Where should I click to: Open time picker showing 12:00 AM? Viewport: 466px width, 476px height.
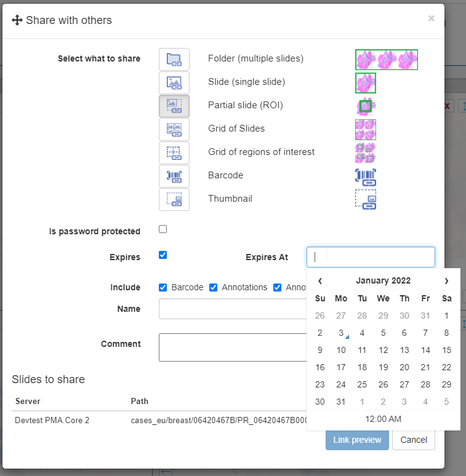[x=383, y=419]
